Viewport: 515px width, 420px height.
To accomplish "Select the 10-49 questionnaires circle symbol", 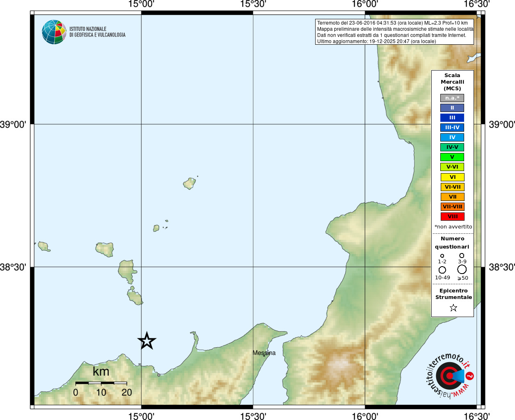I will (x=442, y=270).
